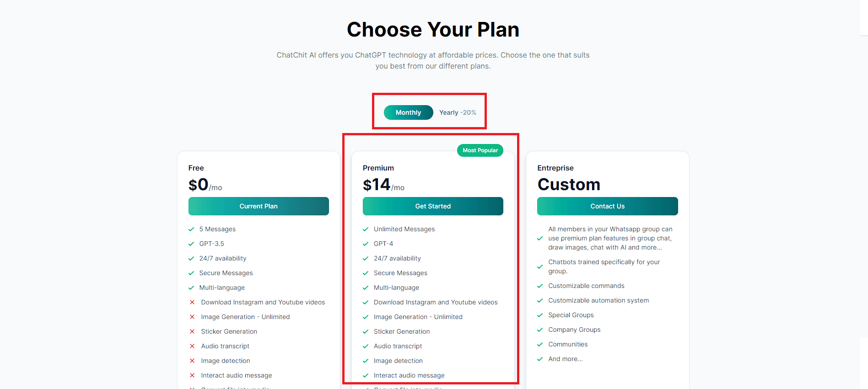Click red X beside Sticker Generation

(x=192, y=331)
